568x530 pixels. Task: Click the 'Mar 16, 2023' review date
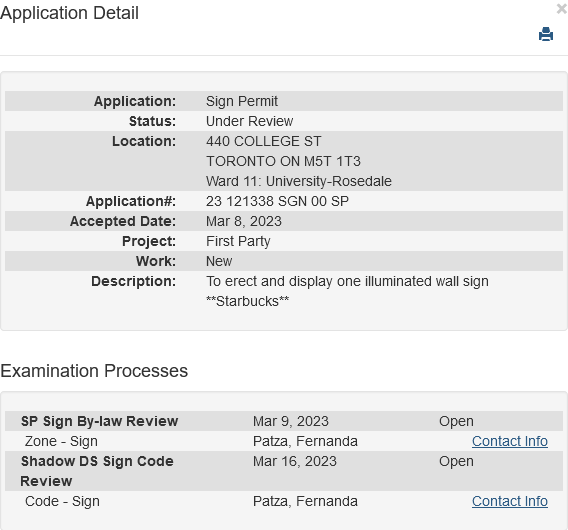coord(295,462)
